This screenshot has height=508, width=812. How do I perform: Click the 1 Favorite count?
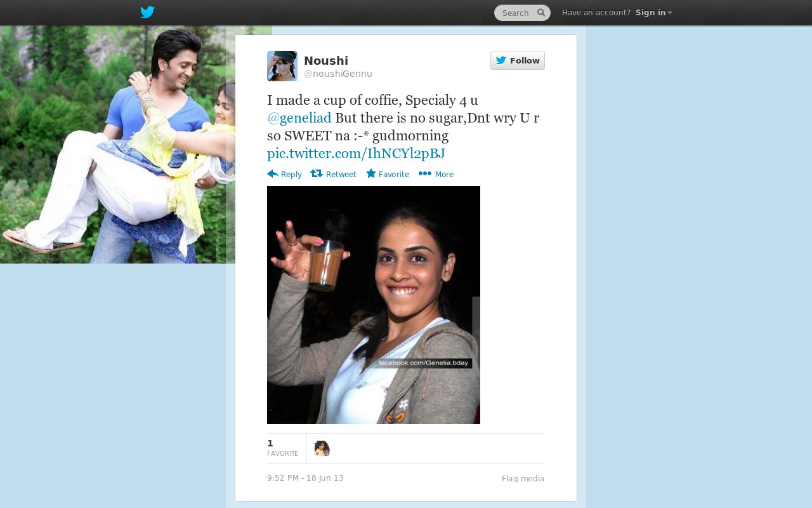click(283, 448)
